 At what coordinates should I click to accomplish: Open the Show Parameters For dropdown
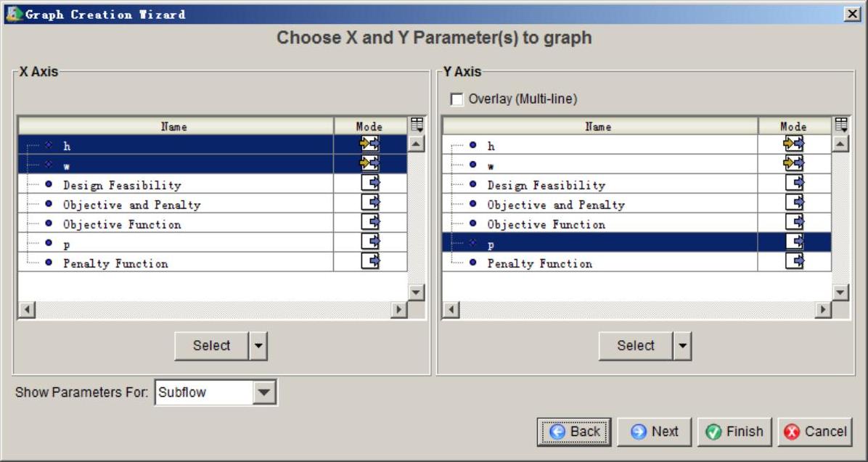264,392
